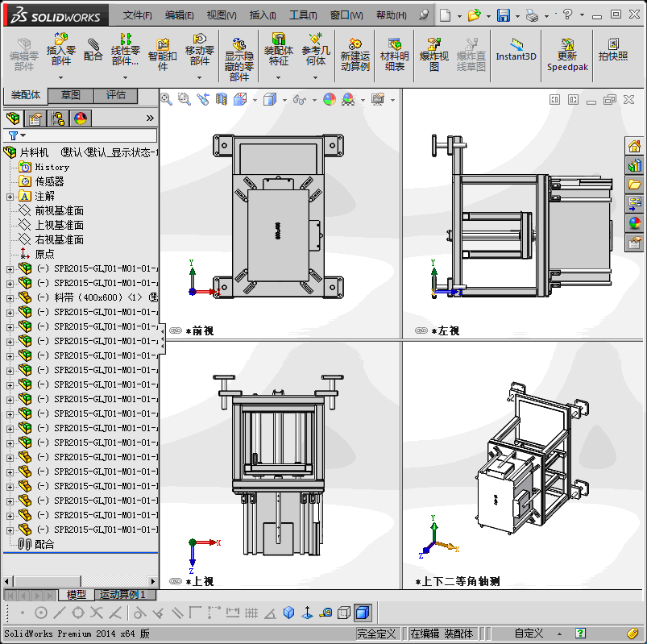Open the ConfigurationManager tab icon
647x644 pixels.
tap(58, 118)
